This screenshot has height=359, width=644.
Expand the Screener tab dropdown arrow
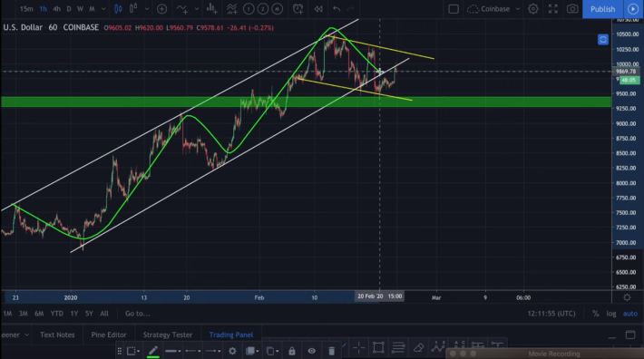26,335
